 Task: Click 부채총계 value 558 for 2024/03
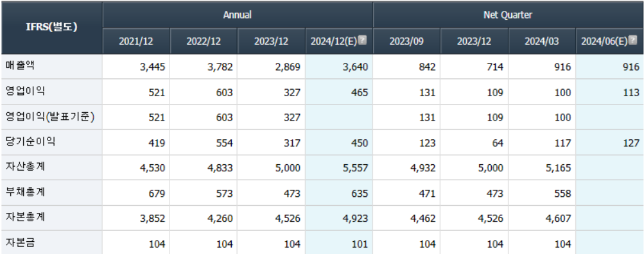(563, 194)
